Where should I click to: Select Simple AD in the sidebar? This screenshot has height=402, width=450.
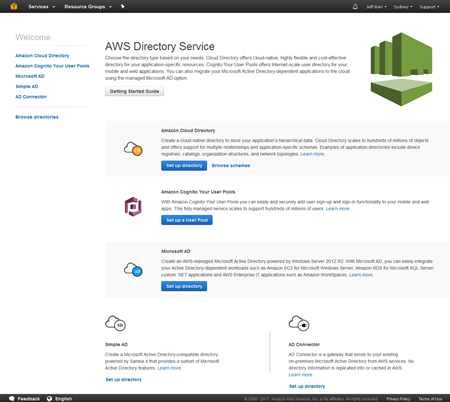click(x=27, y=87)
